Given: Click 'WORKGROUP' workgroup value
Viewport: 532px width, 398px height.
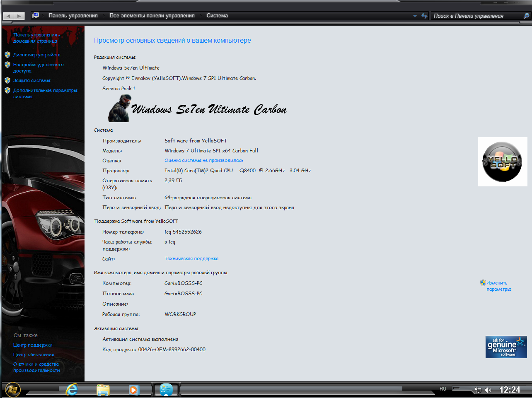Looking at the screenshot, I should coord(180,314).
